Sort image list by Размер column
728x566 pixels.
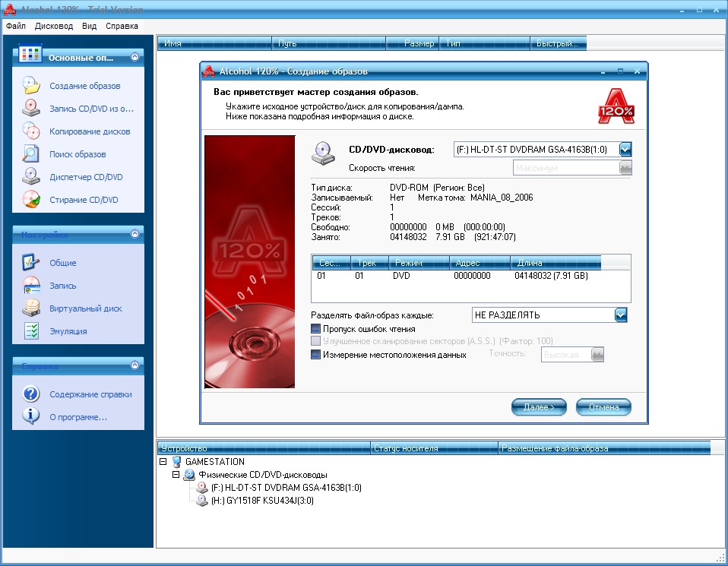click(413, 43)
